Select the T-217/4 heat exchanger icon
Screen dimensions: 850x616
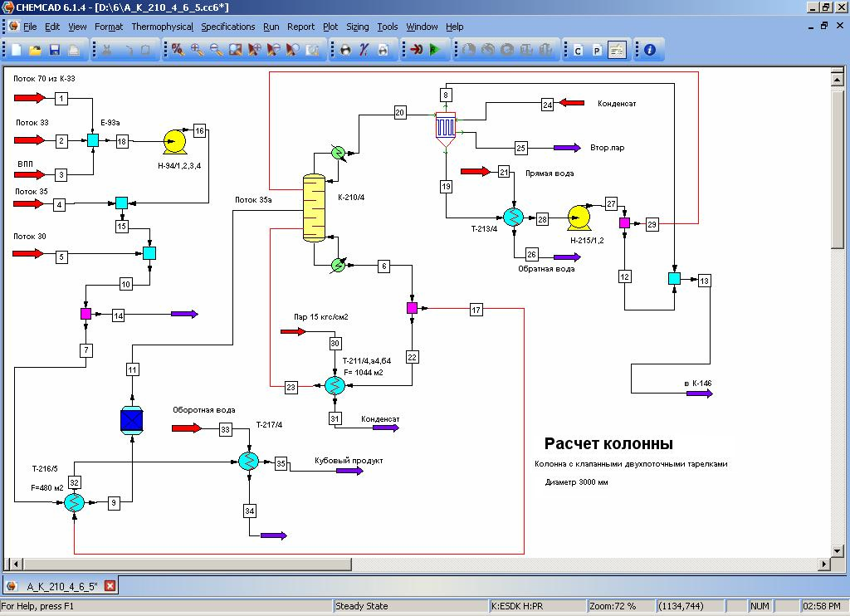[249, 462]
